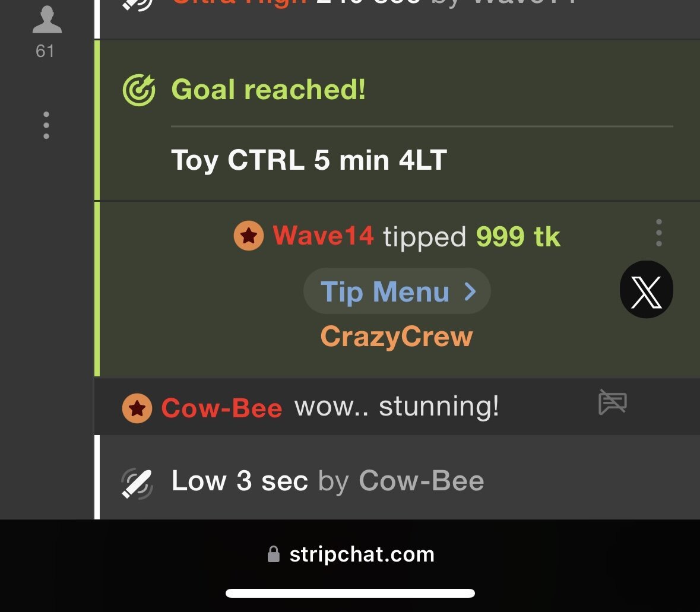
Task: Click Cow-Bee's name in the Low 3 sec row
Action: pos(421,481)
